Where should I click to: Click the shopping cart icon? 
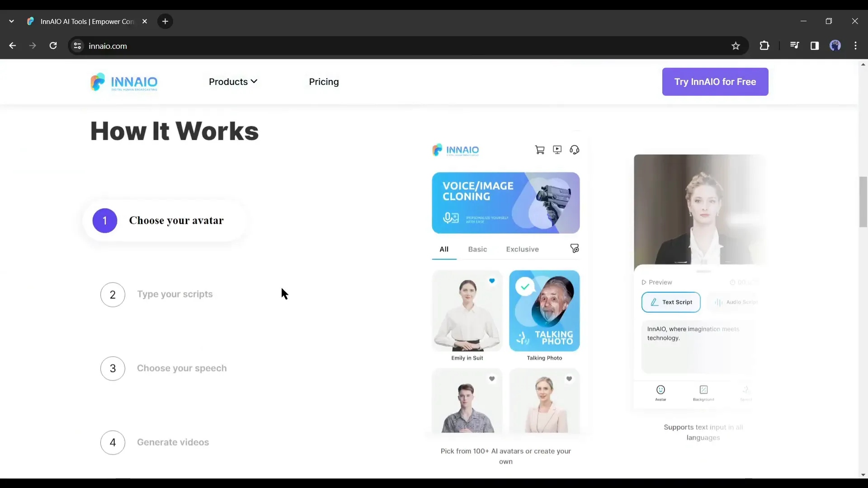pyautogui.click(x=540, y=150)
